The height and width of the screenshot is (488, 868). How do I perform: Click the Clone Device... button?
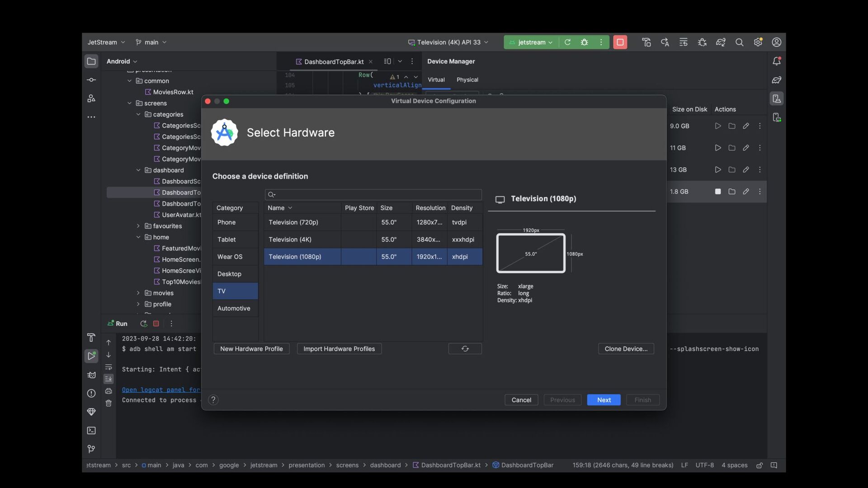pos(626,349)
